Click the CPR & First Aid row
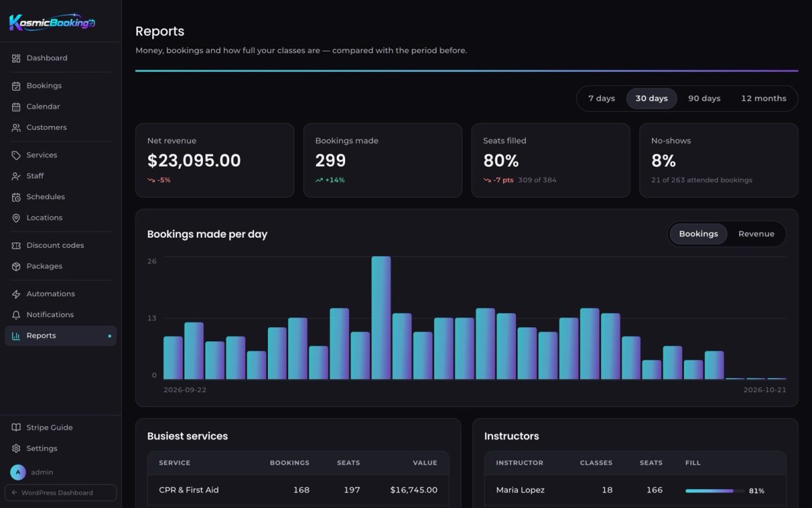This screenshot has width=812, height=508. coord(298,490)
